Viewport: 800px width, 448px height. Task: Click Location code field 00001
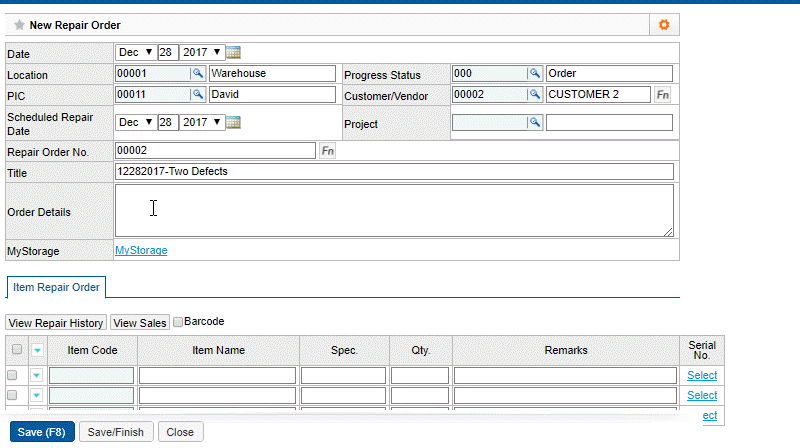[x=153, y=73]
